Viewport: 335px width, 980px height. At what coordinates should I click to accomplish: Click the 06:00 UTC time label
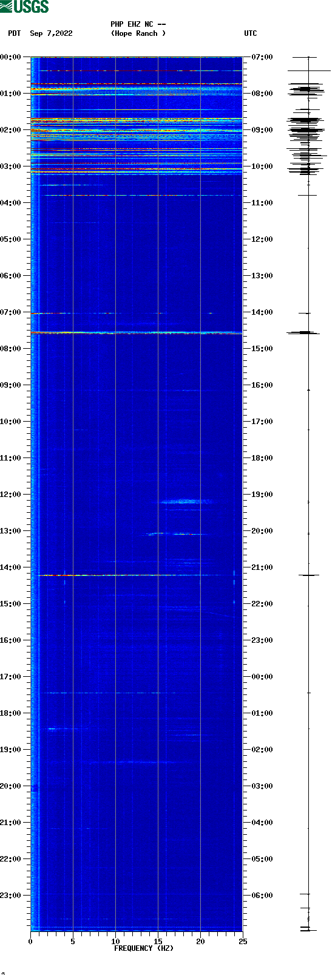click(262, 896)
